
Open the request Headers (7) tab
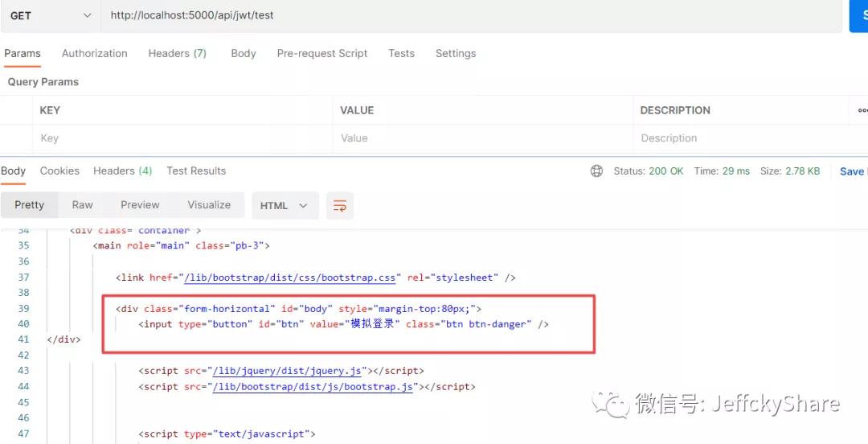[x=177, y=53]
